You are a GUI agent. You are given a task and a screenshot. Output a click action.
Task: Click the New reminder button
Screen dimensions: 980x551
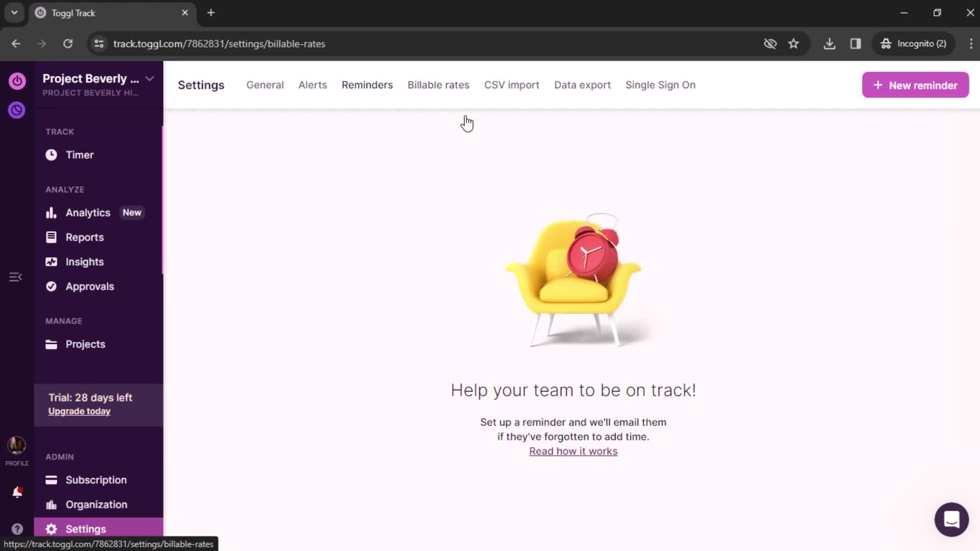(917, 85)
